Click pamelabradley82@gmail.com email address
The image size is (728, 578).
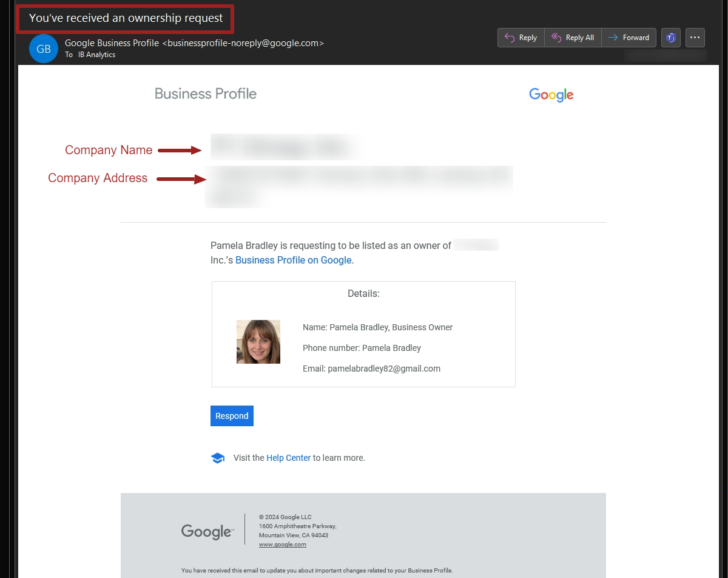[385, 369]
